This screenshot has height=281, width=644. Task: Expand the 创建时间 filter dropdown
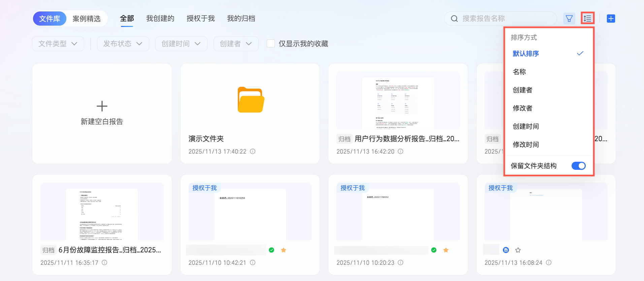pos(181,44)
